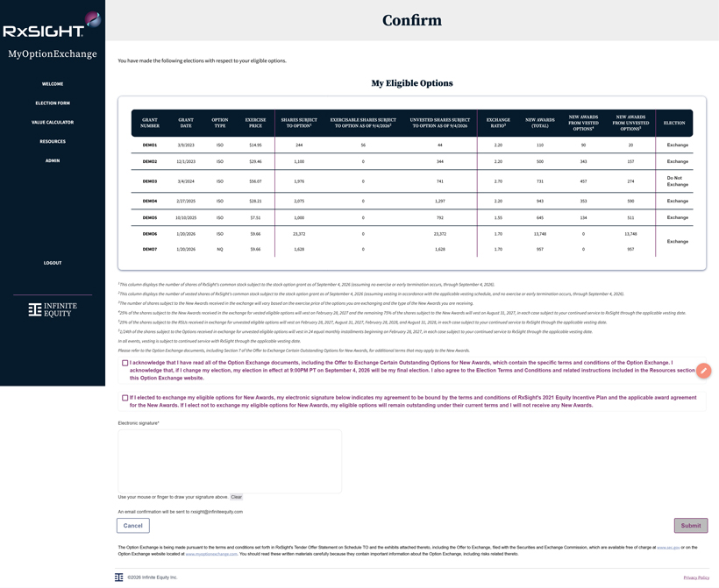Image resolution: width=719 pixels, height=588 pixels.
Task: Click the orange pencil edit icon
Action: [703, 371]
